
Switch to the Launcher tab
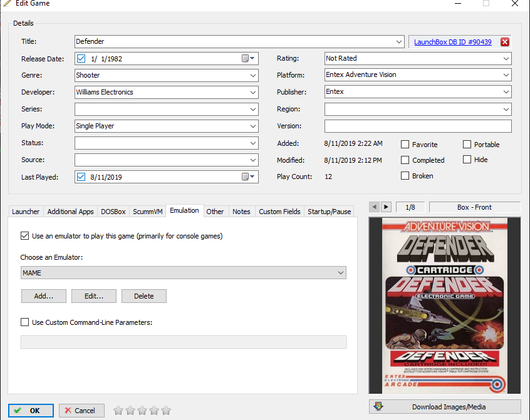26,212
